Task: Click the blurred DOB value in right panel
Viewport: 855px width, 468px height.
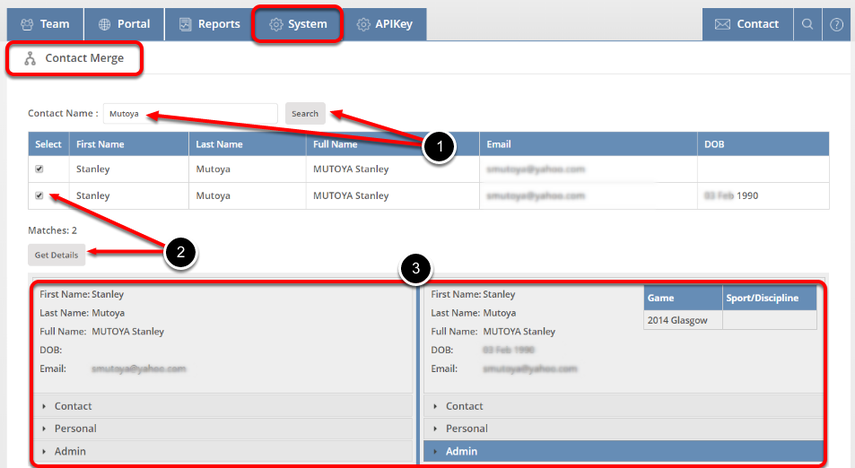Action: pyautogui.click(x=508, y=350)
